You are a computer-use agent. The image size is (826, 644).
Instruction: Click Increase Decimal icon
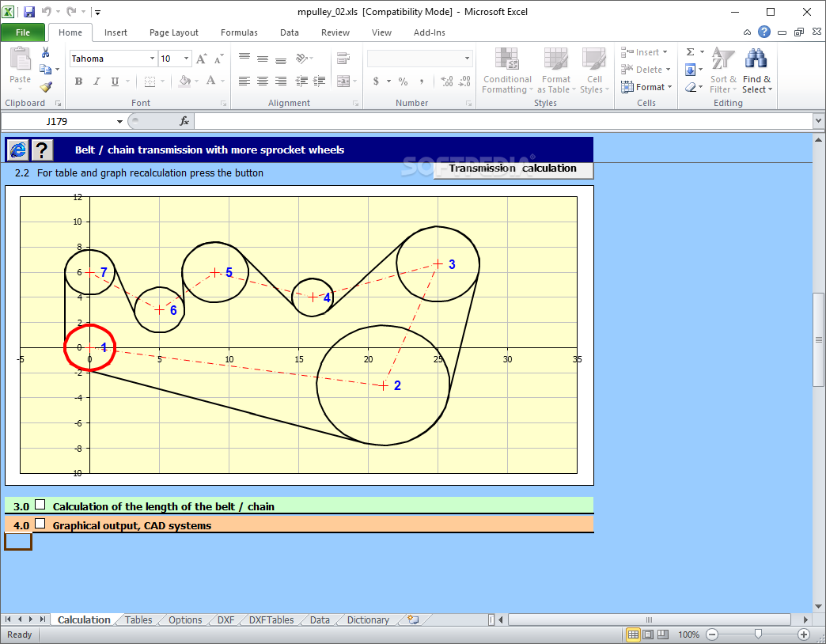[447, 81]
